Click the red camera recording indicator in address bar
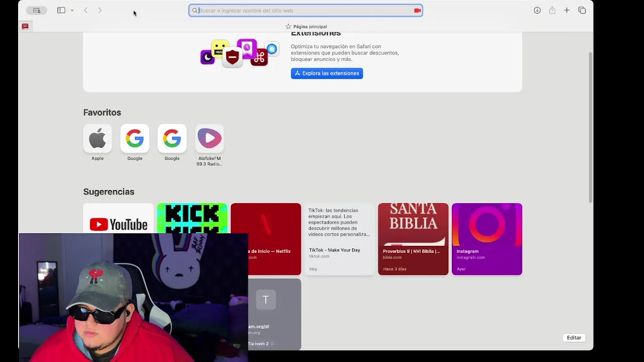The height and width of the screenshot is (362, 644). (x=417, y=11)
